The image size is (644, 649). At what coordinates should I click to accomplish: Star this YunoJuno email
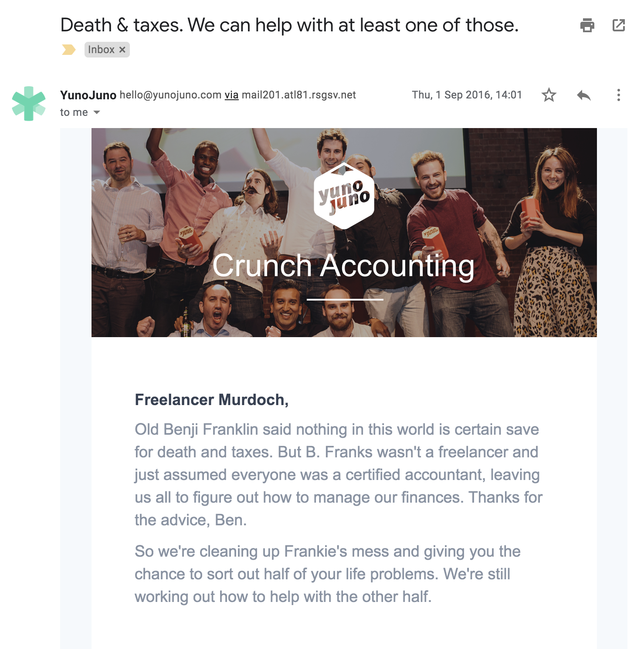point(549,95)
